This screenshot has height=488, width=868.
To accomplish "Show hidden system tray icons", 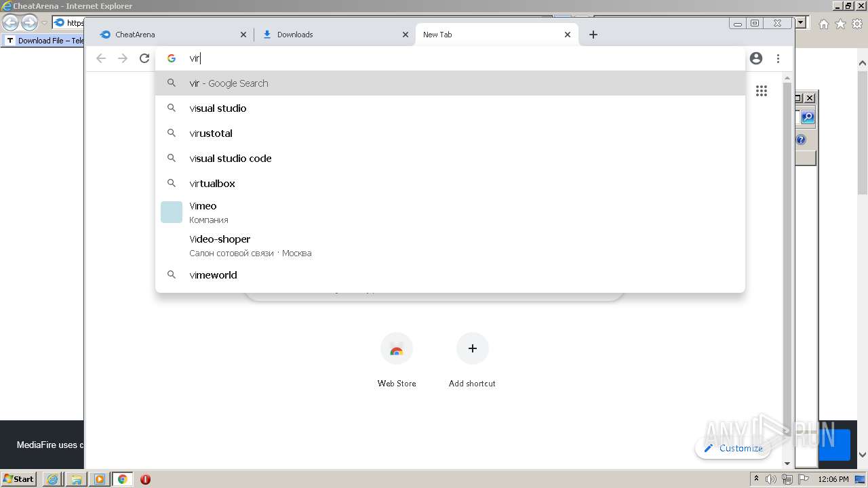I will 756,479.
